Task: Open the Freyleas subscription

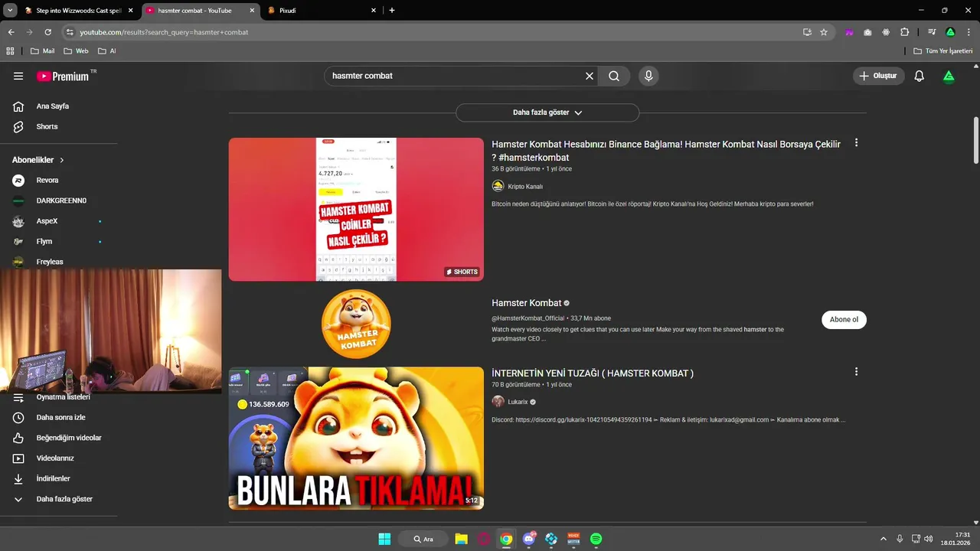Action: (x=50, y=262)
